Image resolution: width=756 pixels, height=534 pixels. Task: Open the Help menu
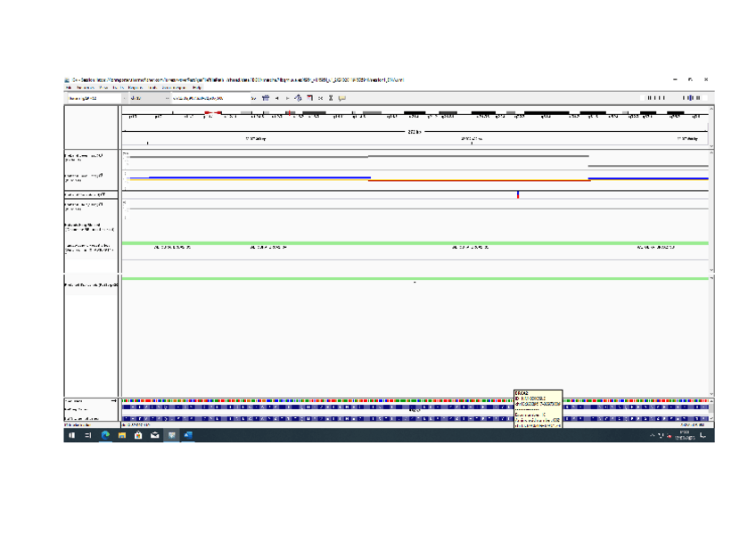click(x=197, y=87)
